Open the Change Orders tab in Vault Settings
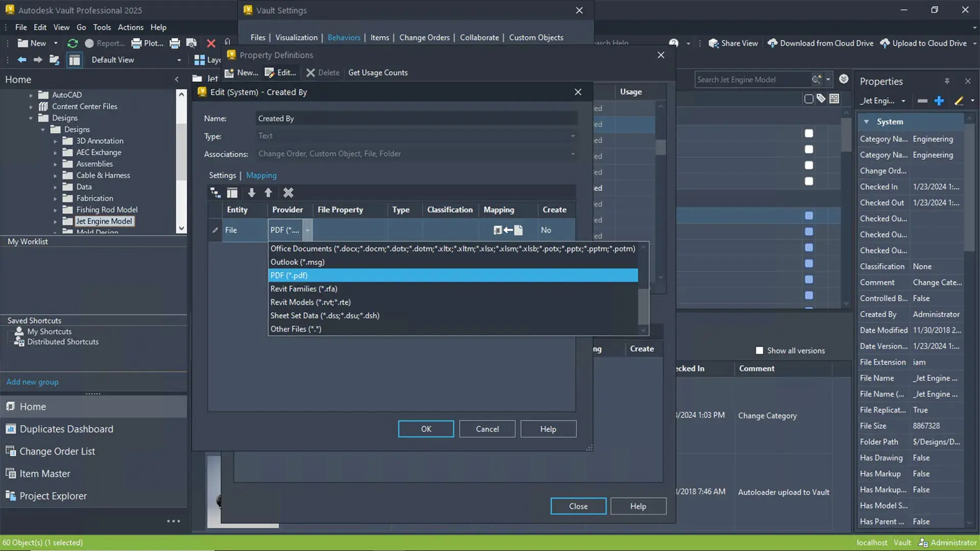 tap(424, 37)
